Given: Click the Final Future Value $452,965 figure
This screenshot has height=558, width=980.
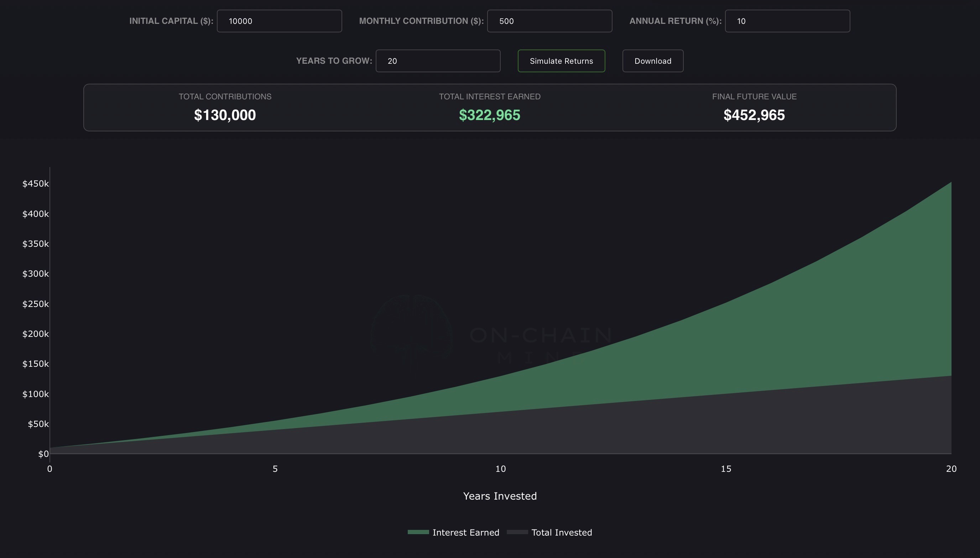Looking at the screenshot, I should pyautogui.click(x=754, y=115).
